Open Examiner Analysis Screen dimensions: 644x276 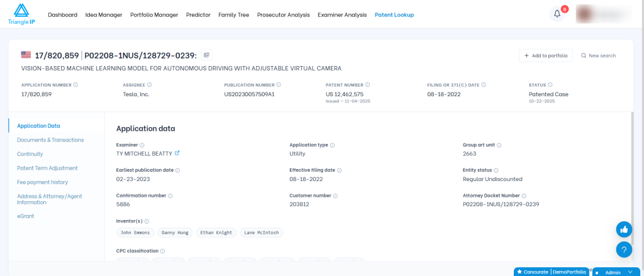(x=342, y=15)
